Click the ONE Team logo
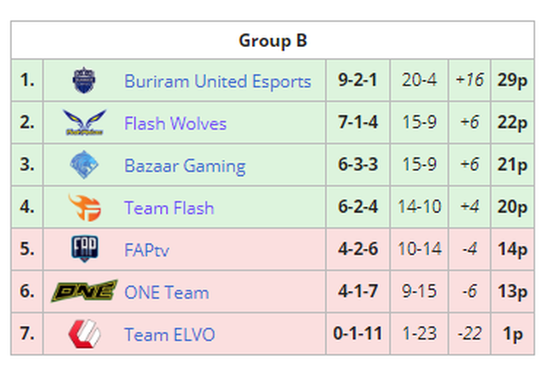 coord(84,291)
